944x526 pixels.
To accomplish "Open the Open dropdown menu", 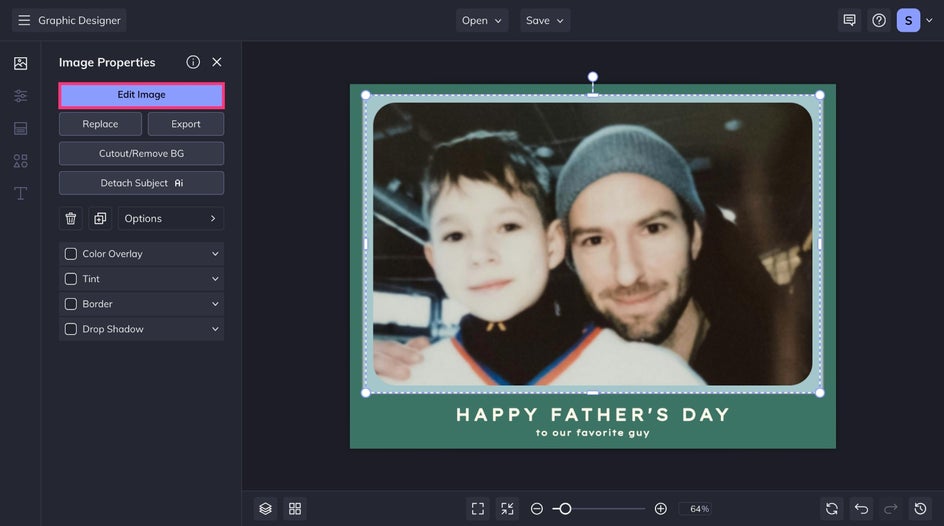I will (482, 20).
